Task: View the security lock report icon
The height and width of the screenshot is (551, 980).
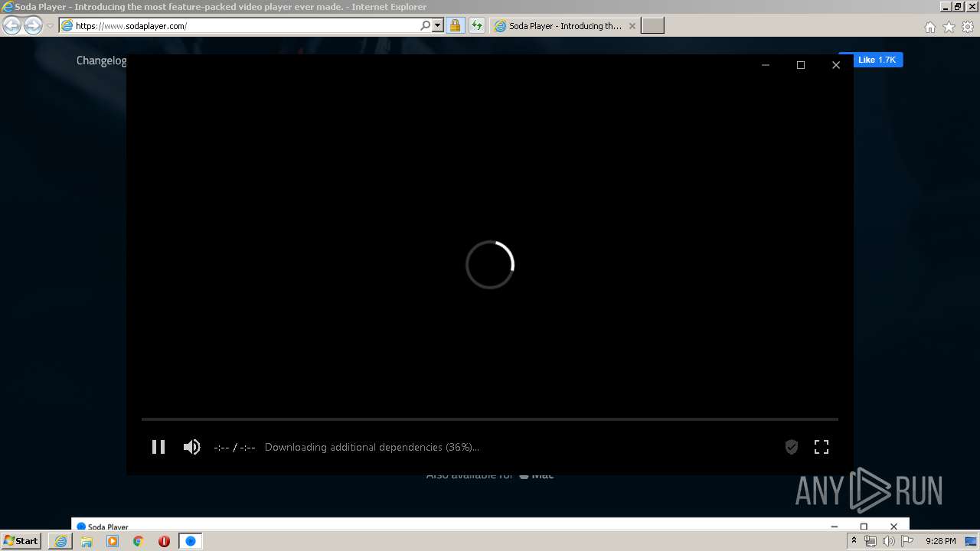Action: pos(455,26)
